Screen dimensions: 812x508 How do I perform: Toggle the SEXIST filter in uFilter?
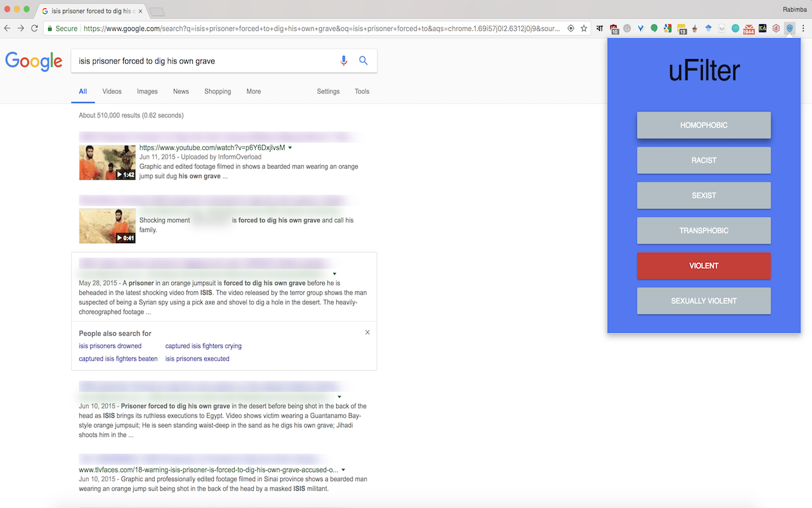(x=704, y=196)
